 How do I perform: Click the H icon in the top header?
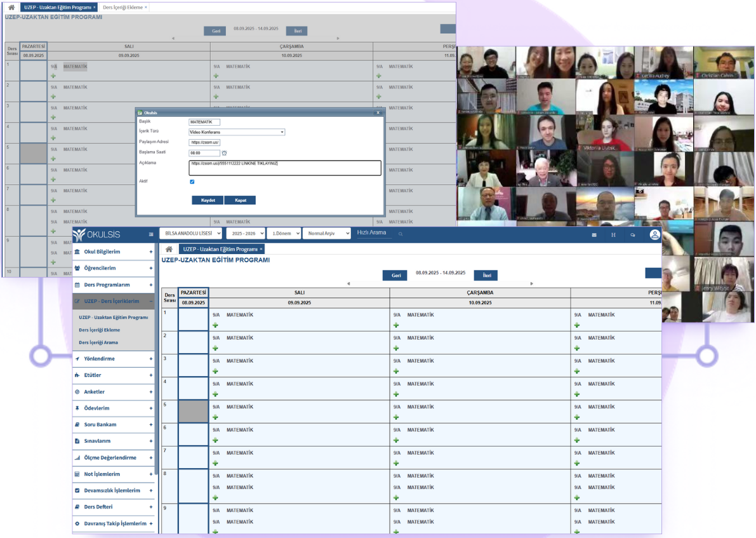[x=613, y=235]
